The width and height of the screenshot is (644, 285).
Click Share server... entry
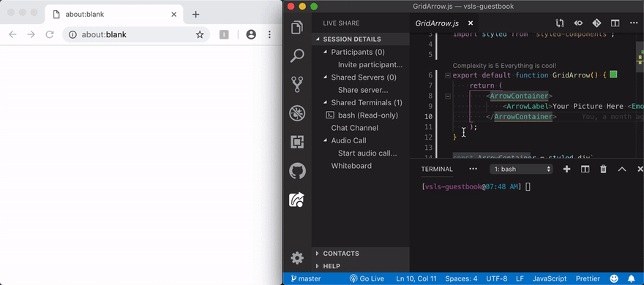point(363,90)
